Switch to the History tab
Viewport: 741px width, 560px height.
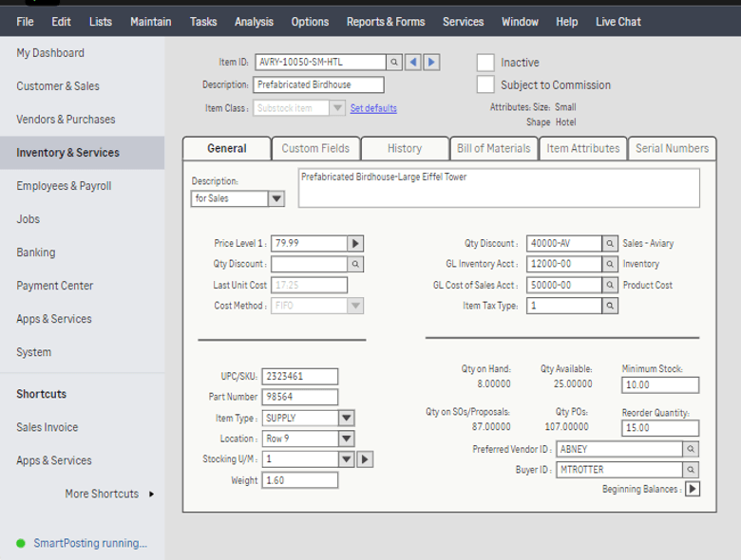click(x=405, y=148)
